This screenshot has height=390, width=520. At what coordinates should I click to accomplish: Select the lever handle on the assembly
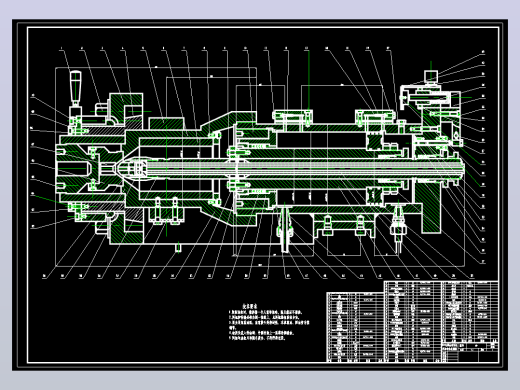75,88
